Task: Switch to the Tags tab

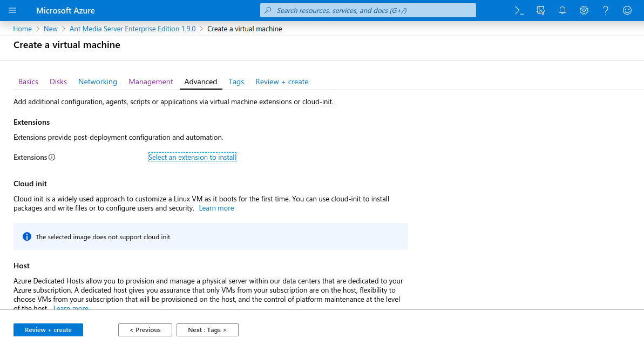Action: (236, 82)
